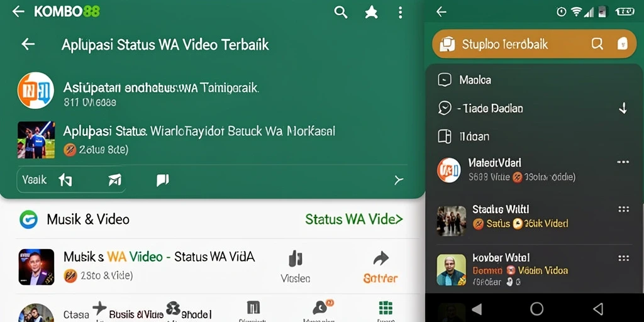Viewport: 644px width, 322px height.
Task: Go back using the right panel's top arrow
Action: click(x=441, y=12)
